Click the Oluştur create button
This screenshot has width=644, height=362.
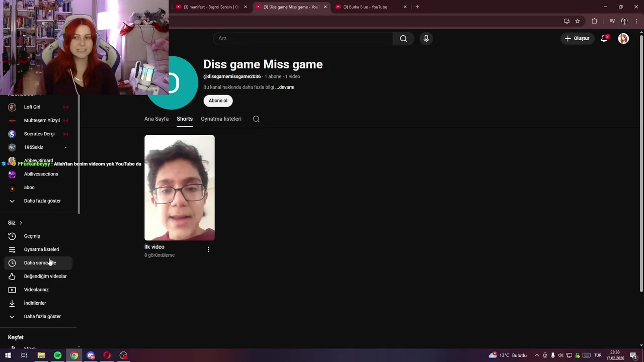pos(577,39)
